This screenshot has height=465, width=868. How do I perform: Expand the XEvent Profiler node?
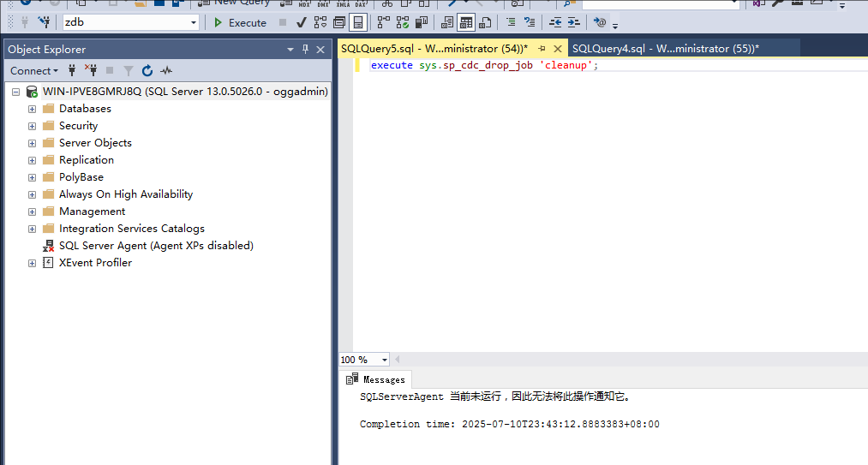pyautogui.click(x=32, y=264)
